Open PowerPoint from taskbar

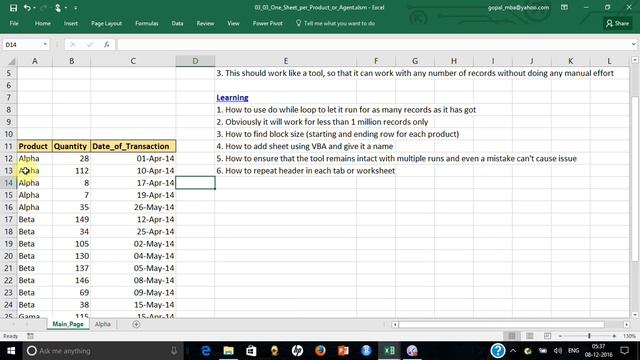point(343,351)
